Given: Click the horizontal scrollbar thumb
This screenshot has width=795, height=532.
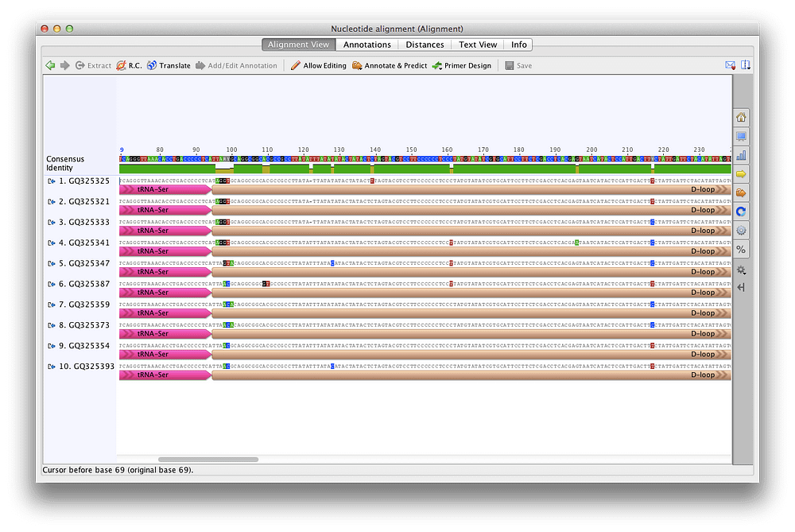Looking at the screenshot, I should pyautogui.click(x=207, y=460).
